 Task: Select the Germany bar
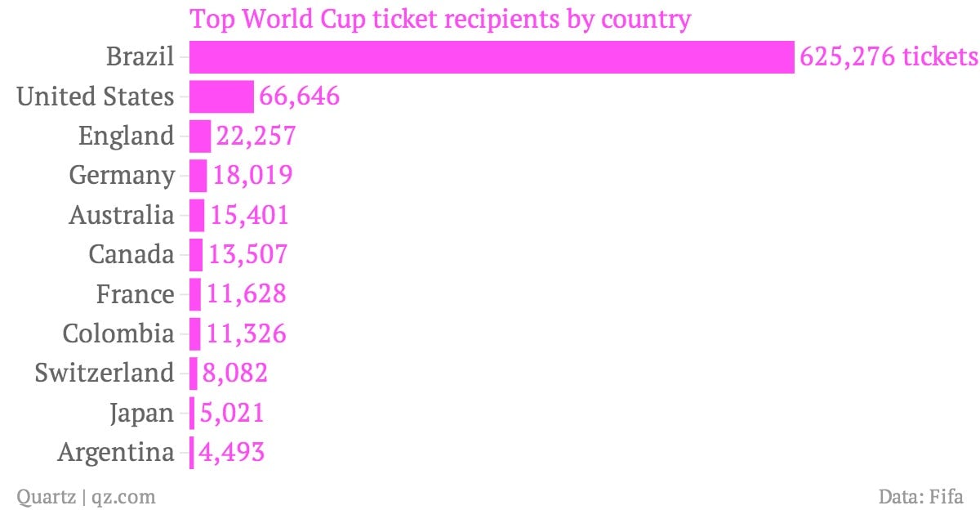[198, 175]
